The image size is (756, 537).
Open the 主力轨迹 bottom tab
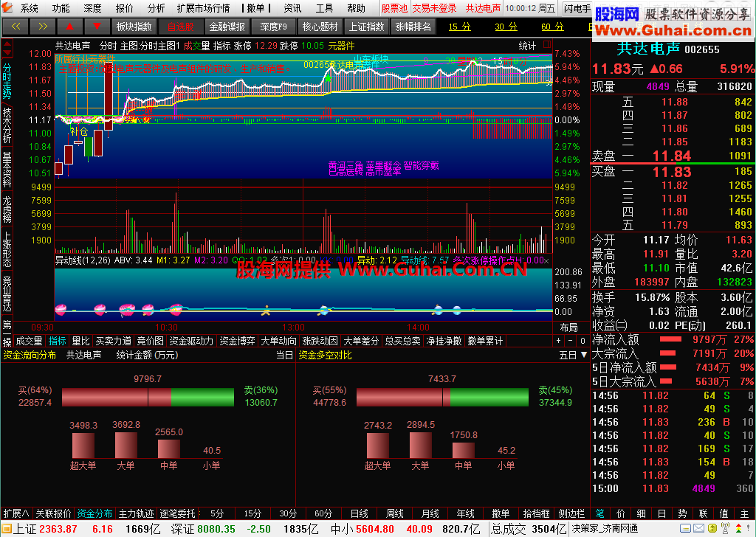tap(137, 513)
